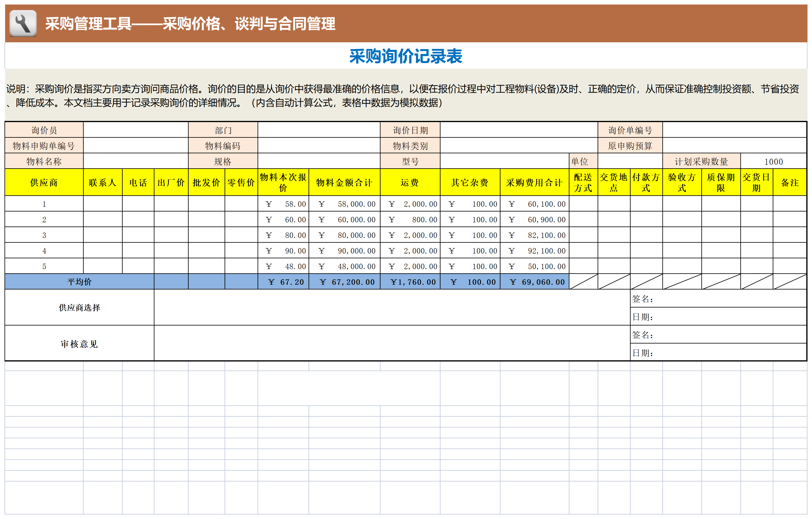This screenshot has height=519, width=812.
Task: Click the 验收方式 column header
Action: (682, 182)
